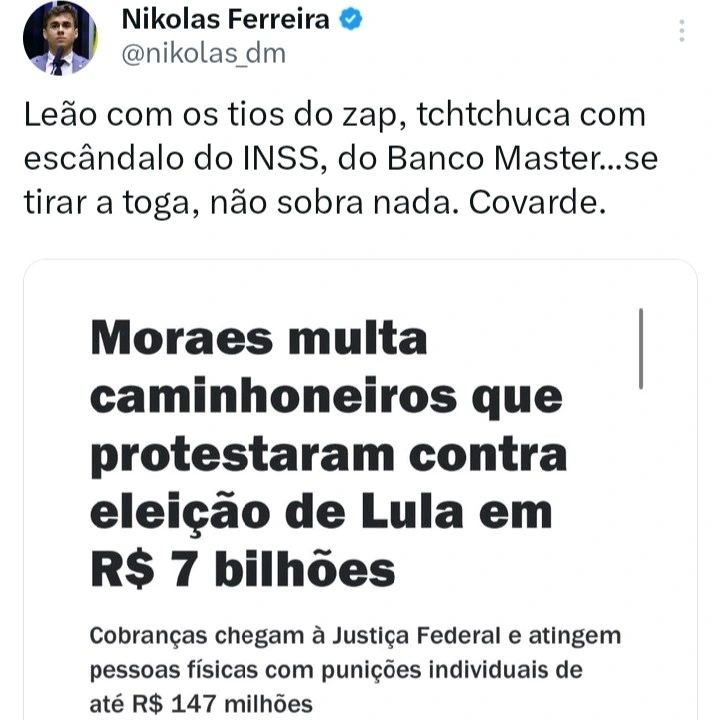Click "R$ 7 bilhões" in the headline

tap(243, 570)
